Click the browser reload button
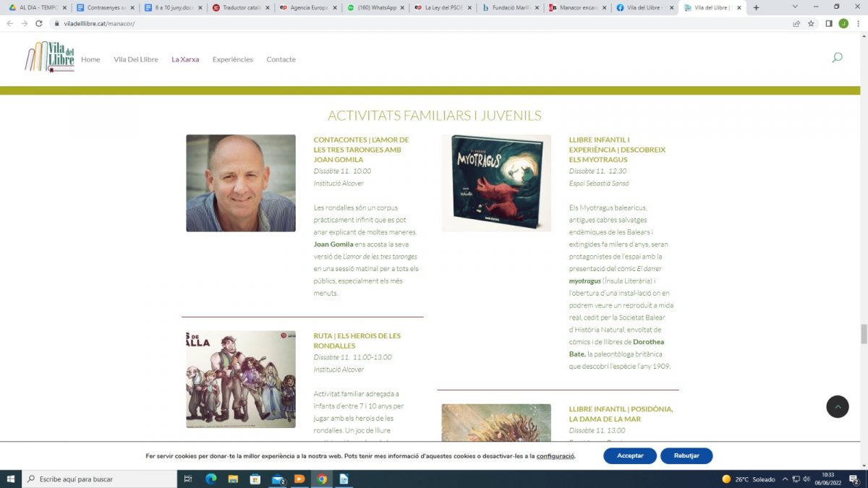Viewport: 868px width, 488px height. tap(40, 23)
